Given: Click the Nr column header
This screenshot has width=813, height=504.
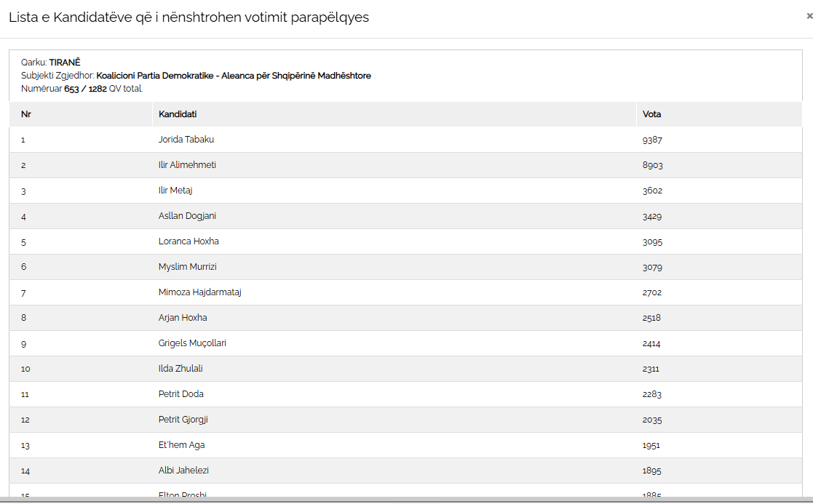Looking at the screenshot, I should click(x=26, y=114).
